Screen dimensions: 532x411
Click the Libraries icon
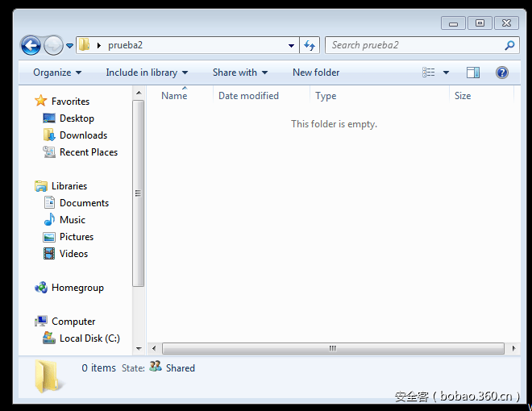point(41,186)
